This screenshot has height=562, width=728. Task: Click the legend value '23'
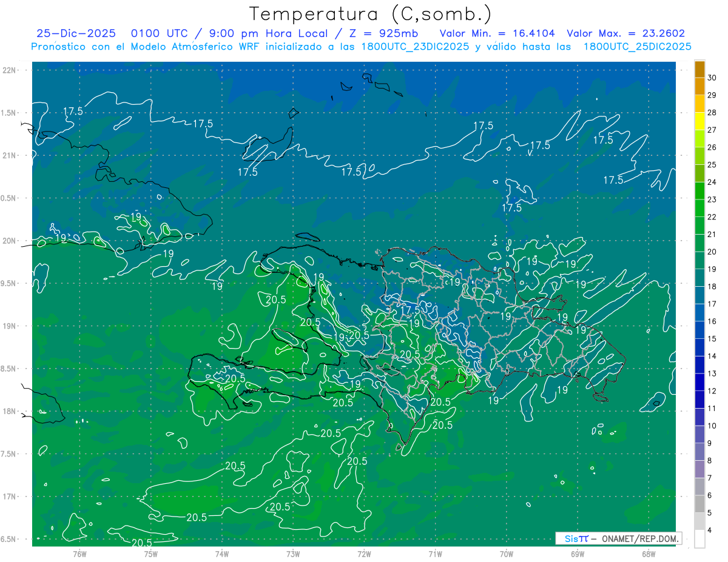(713, 199)
